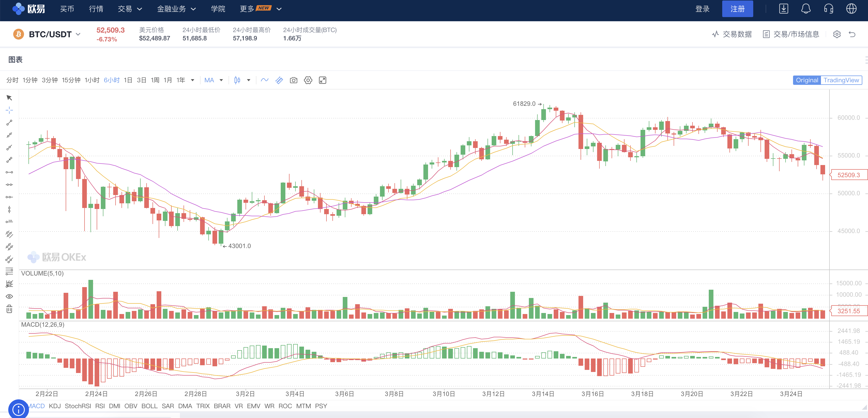This screenshot has width=868, height=418.
Task: Take a chart screenshot with the camera icon
Action: point(293,80)
